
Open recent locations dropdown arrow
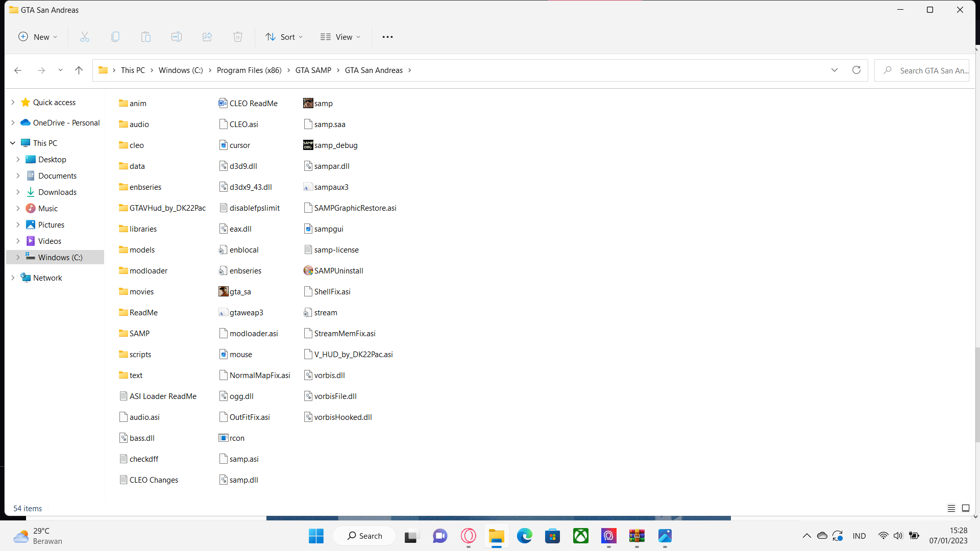(60, 70)
